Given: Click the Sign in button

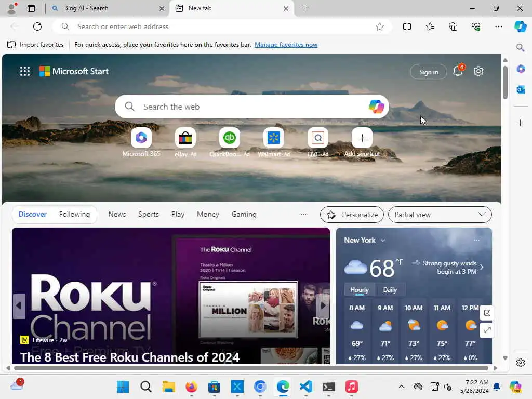Looking at the screenshot, I should point(429,72).
